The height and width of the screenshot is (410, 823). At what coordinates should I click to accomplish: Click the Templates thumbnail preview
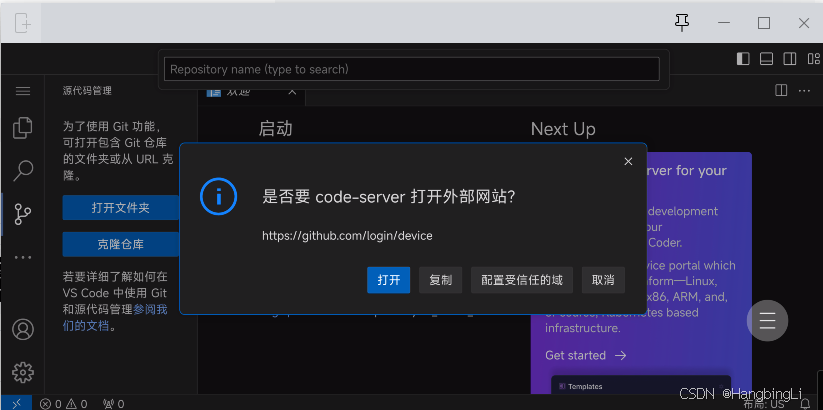[x=641, y=385]
